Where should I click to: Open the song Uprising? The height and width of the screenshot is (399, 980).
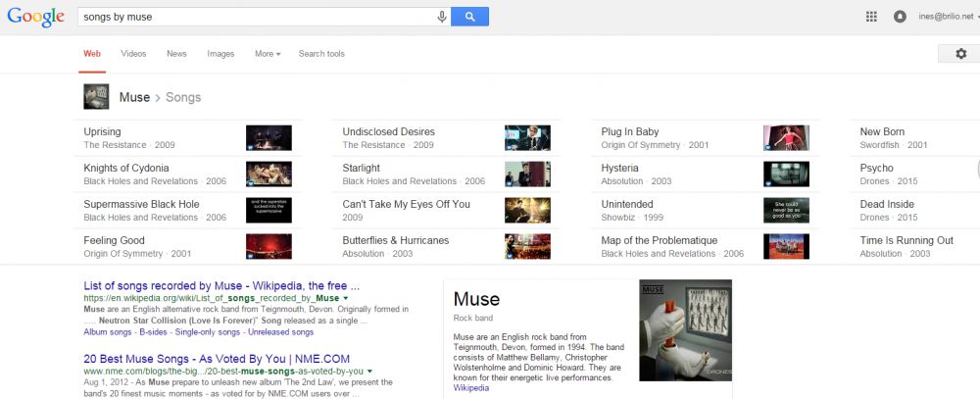(x=103, y=131)
